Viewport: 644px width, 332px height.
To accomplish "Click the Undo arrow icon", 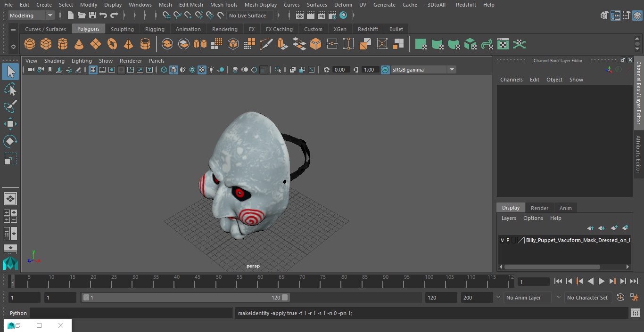I will pos(103,16).
